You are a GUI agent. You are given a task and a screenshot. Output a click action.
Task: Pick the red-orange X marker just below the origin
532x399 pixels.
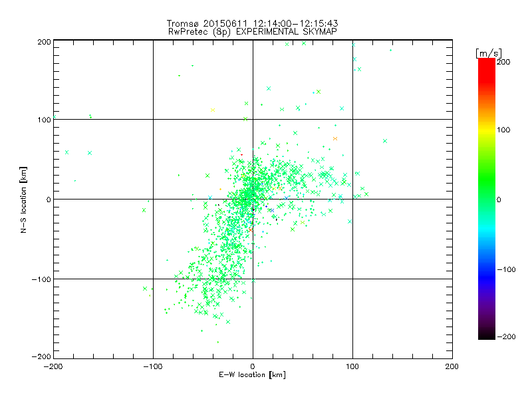coord(251,230)
